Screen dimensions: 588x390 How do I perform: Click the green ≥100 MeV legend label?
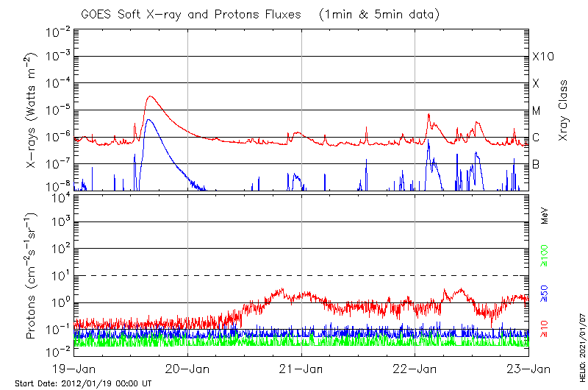point(545,256)
